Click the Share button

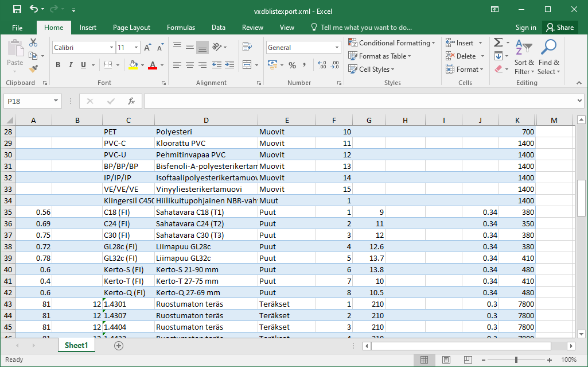pyautogui.click(x=559, y=28)
